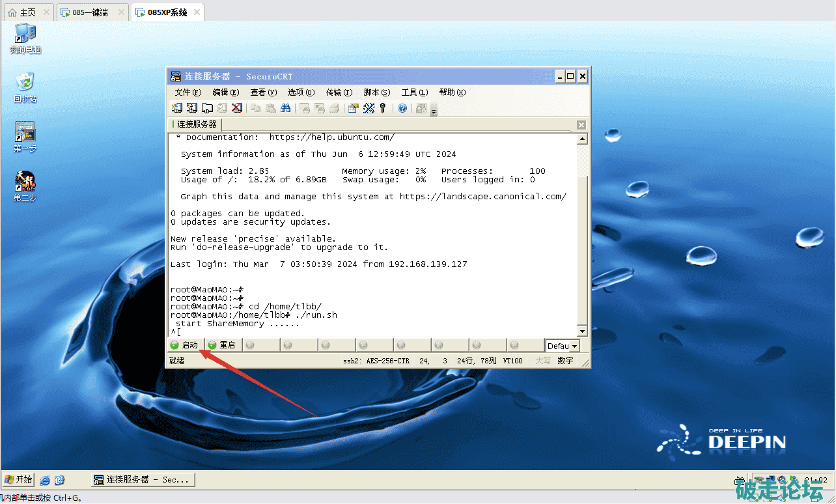Open the 脚本(S) menu
Screen dimensions: 836x504
(376, 92)
